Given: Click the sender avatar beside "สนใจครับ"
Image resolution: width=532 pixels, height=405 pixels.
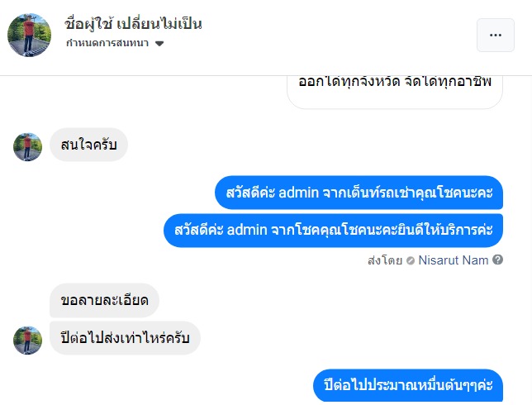Looking at the screenshot, I should coord(27,146).
